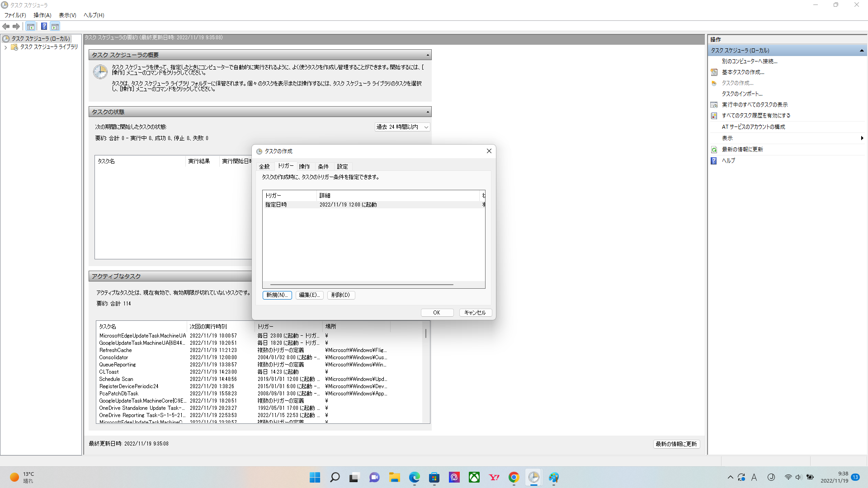Click the 新規(N)... button

coord(277,295)
